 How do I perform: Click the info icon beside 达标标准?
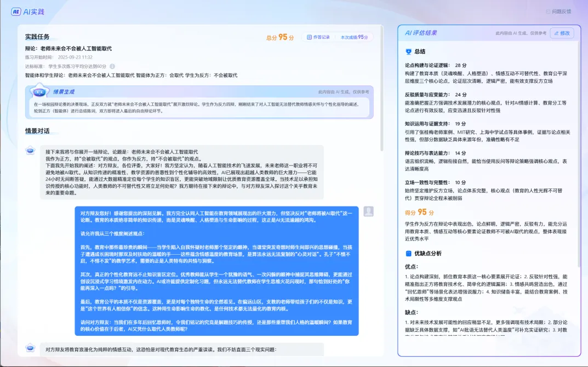112,66
